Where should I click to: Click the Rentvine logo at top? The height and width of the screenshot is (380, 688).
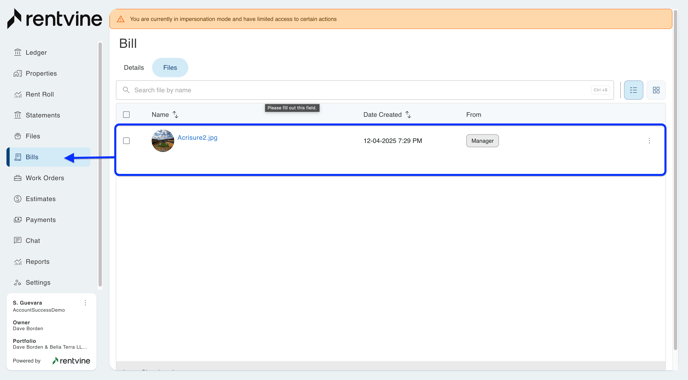(54, 19)
